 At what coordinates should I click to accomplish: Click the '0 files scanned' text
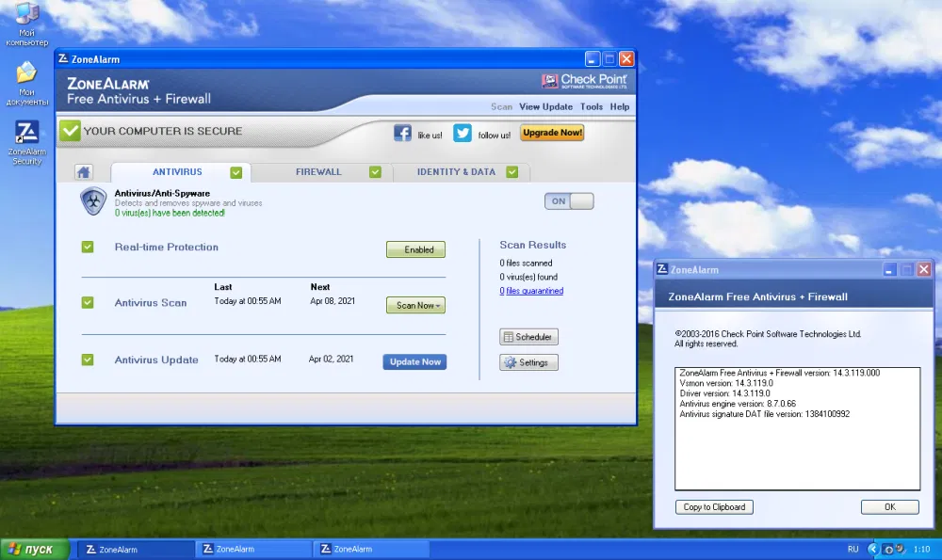[x=526, y=263]
